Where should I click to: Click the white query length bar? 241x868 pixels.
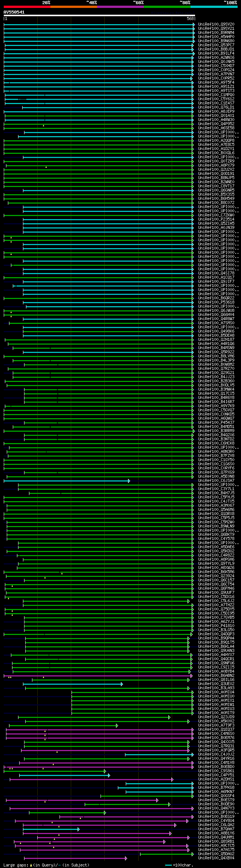(99, 15)
